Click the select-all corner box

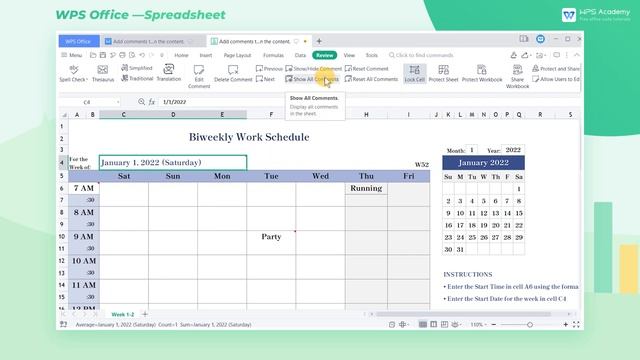tap(64, 115)
